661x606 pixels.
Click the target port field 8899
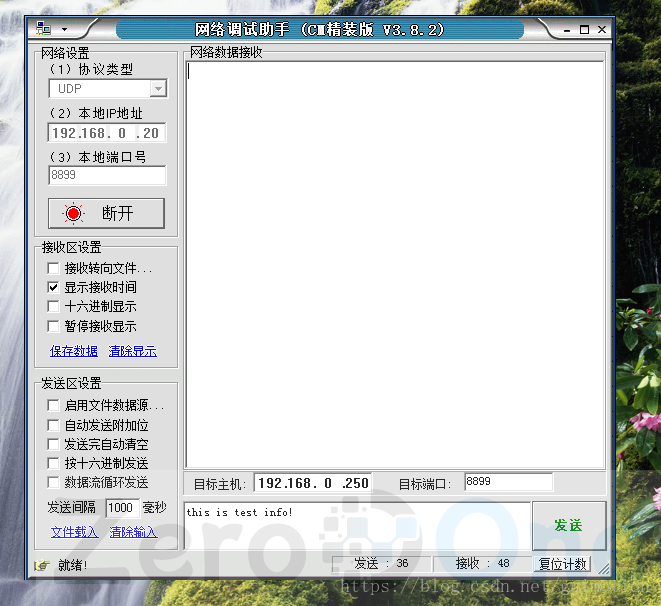click(x=509, y=482)
